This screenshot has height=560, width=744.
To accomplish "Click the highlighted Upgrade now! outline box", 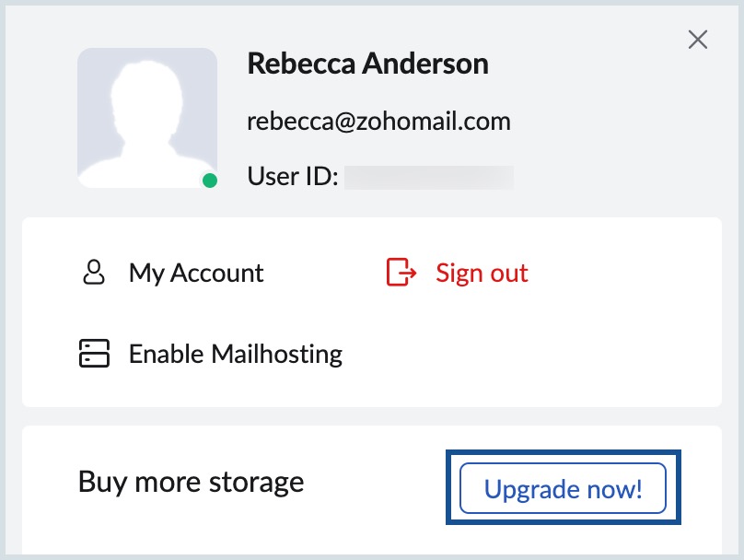I will 562,489.
